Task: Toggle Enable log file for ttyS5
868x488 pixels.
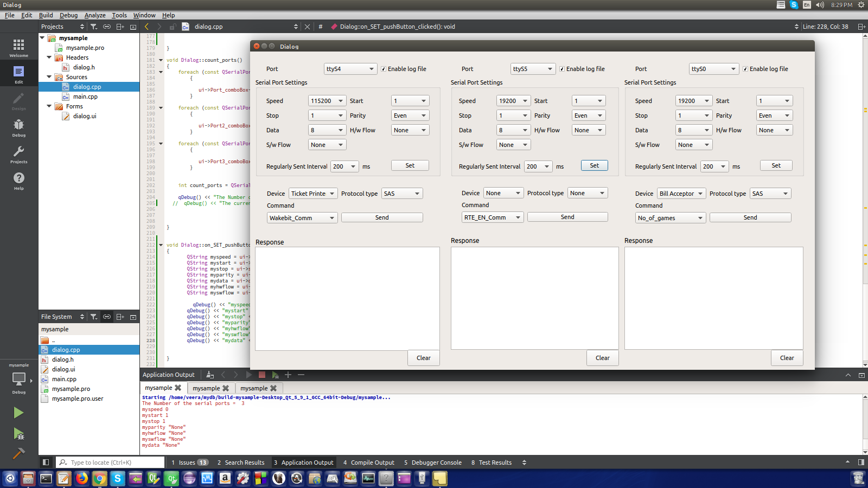Action: 562,69
